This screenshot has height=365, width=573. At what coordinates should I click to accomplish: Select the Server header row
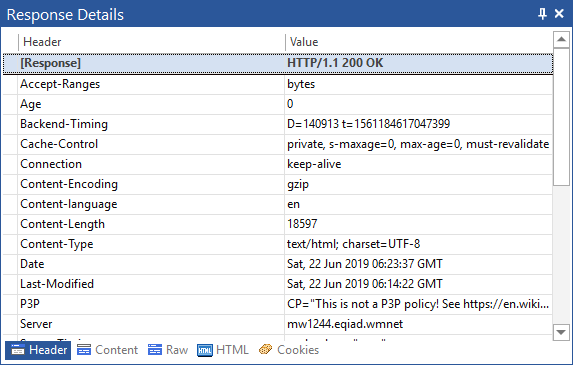[x=278, y=324]
